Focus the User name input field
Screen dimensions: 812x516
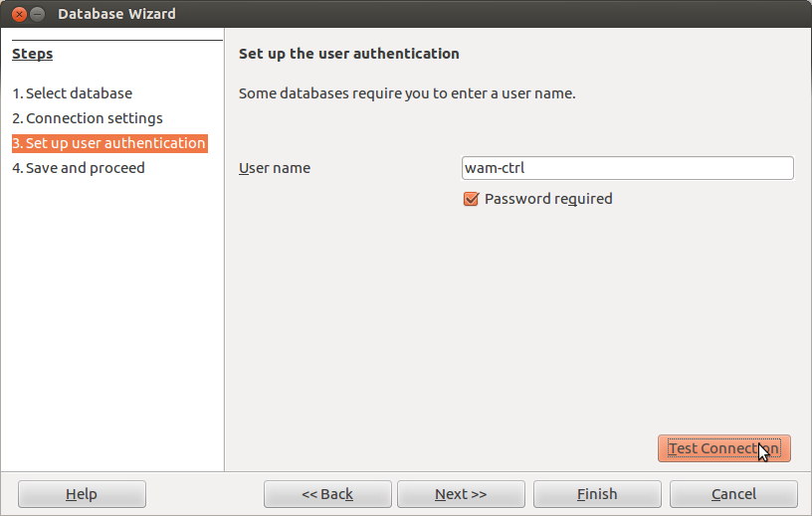627,168
